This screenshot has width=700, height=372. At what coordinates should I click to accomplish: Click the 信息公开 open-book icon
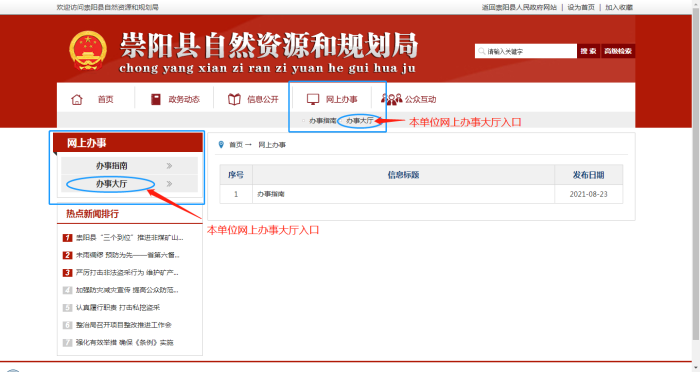tap(234, 99)
